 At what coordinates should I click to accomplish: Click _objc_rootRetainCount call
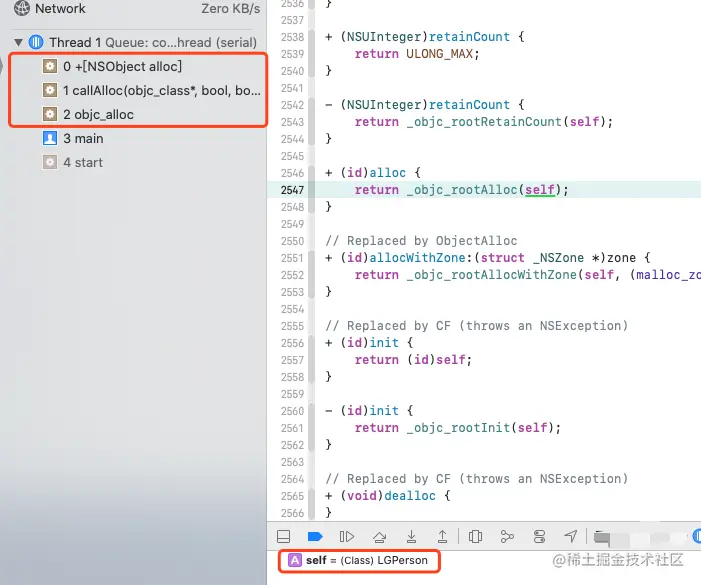click(484, 122)
